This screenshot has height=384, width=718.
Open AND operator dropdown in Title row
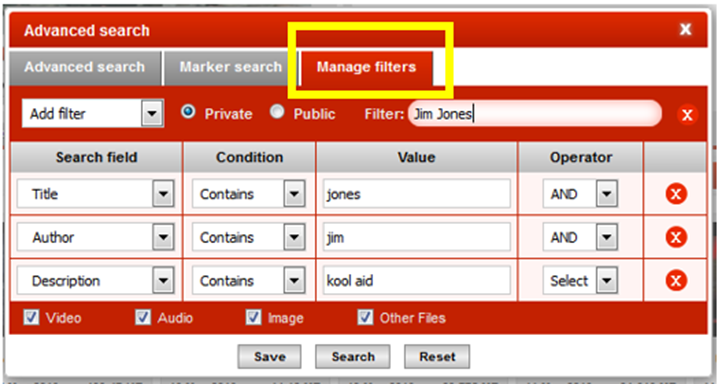[x=580, y=194]
